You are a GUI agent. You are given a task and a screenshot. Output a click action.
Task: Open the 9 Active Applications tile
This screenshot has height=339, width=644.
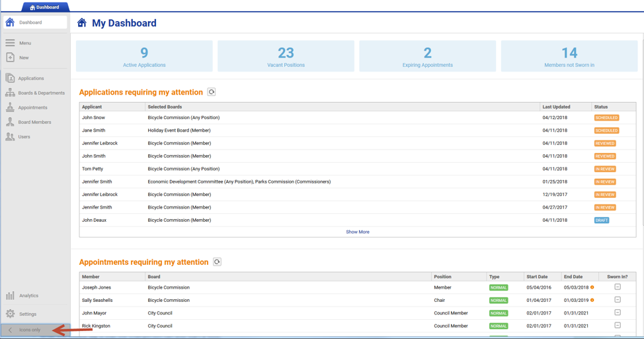pyautogui.click(x=144, y=56)
